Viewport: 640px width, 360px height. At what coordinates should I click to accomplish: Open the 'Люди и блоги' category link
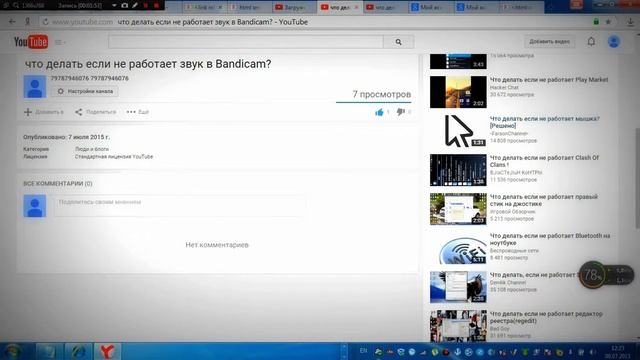[x=92, y=149]
